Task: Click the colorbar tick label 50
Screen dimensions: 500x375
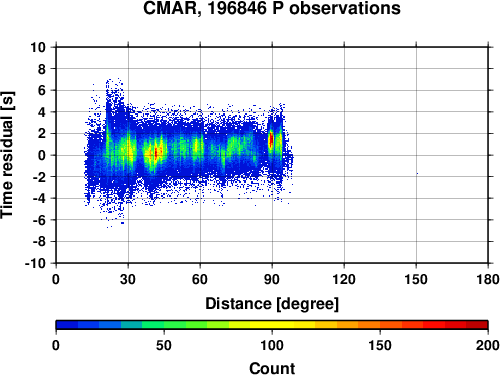Action: 164,345
